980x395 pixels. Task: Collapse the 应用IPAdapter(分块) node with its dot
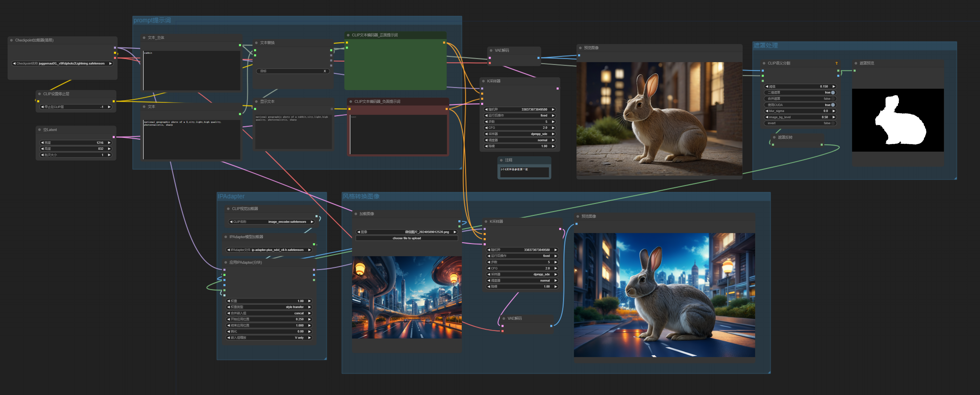[225, 263]
